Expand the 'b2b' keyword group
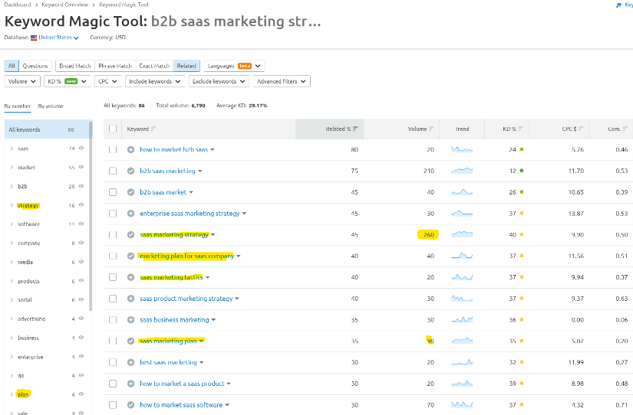The width and height of the screenshot is (633, 415). click(11, 187)
